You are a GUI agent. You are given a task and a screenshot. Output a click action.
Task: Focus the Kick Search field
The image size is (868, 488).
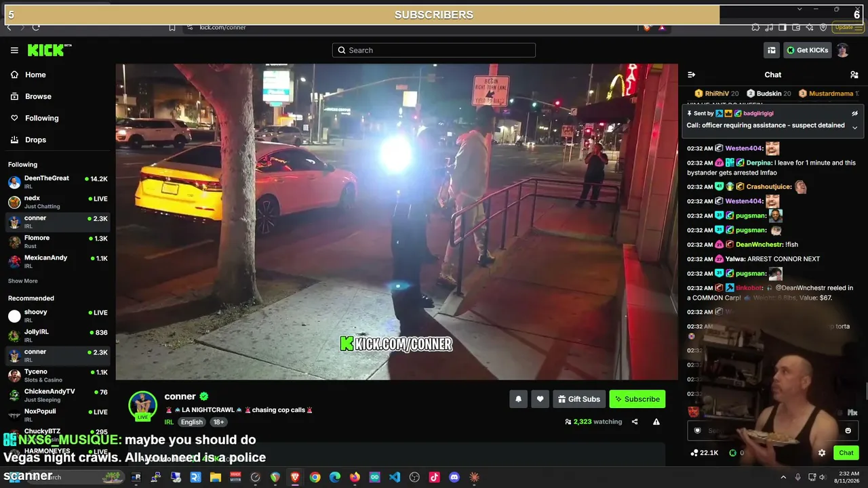(434, 50)
